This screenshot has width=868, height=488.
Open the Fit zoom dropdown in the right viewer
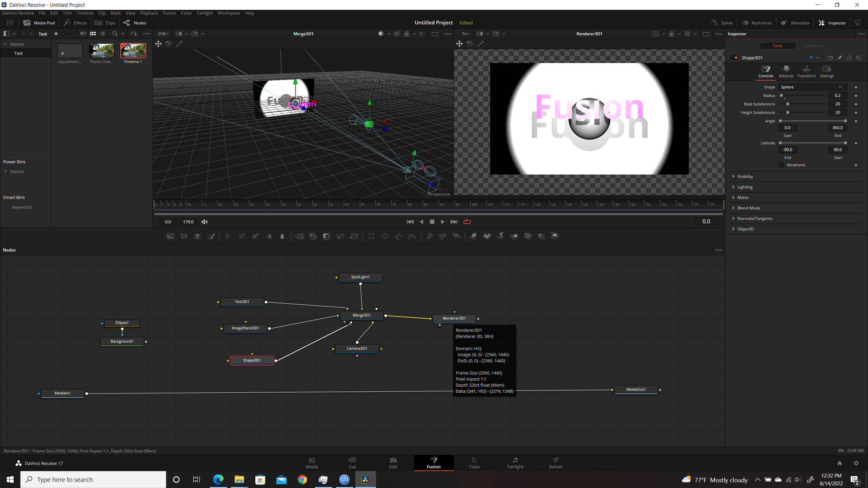[x=466, y=34]
